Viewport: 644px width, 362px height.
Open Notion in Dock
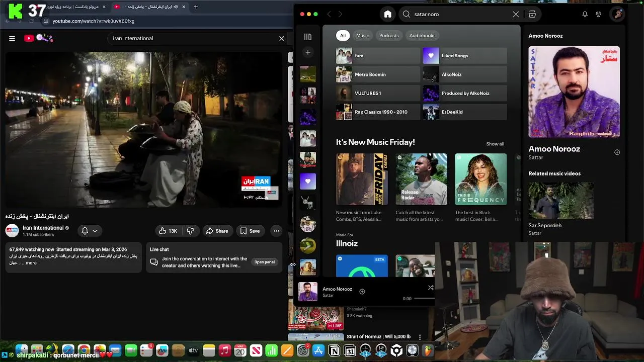(334, 350)
